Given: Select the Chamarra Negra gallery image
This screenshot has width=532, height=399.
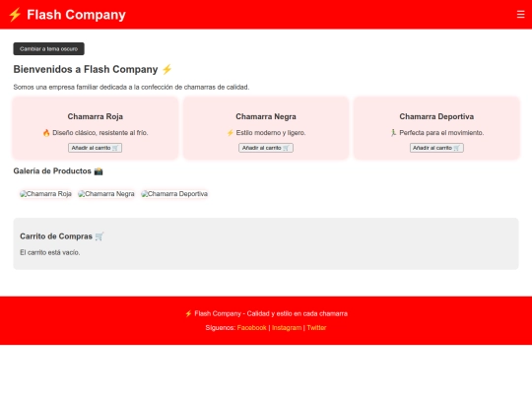Looking at the screenshot, I should click(x=106, y=194).
